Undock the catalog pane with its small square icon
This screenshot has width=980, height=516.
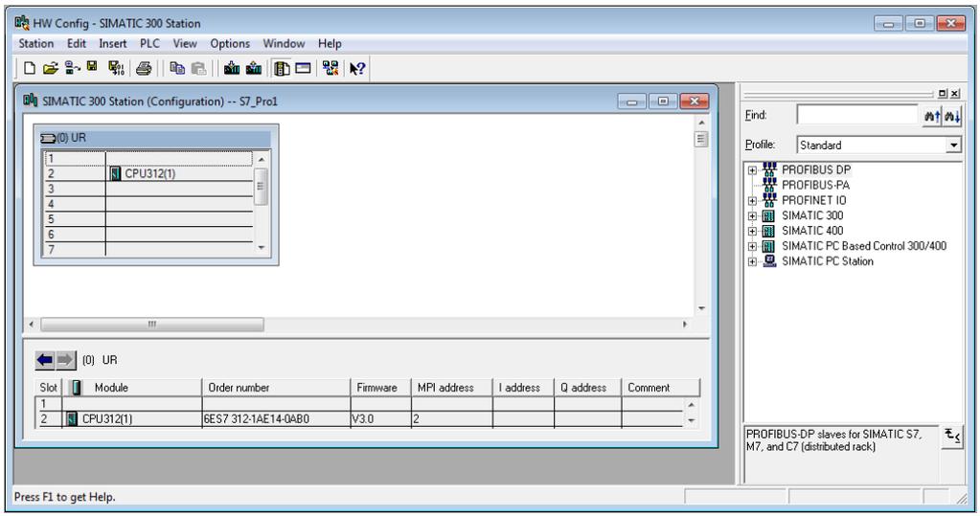pos(943,94)
